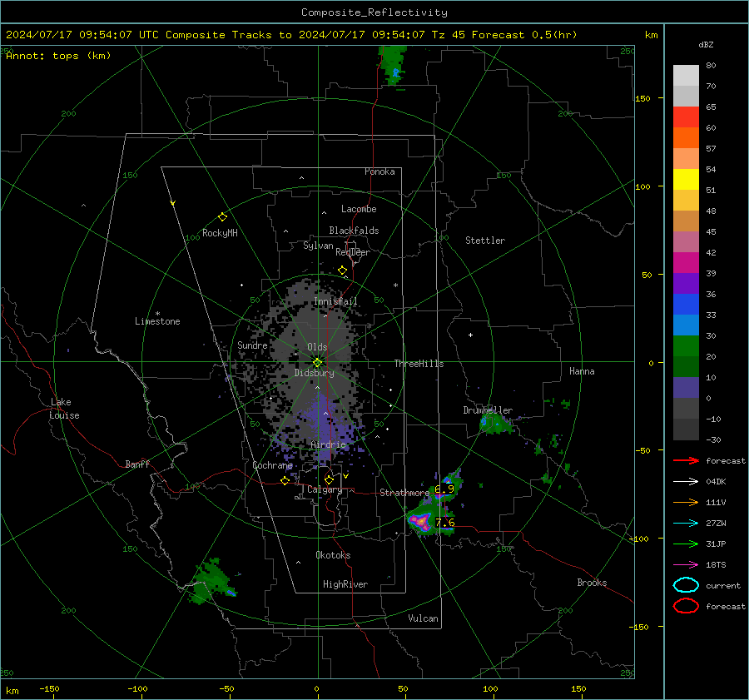
Task: Click the Lake Louise label
Action: (x=64, y=409)
